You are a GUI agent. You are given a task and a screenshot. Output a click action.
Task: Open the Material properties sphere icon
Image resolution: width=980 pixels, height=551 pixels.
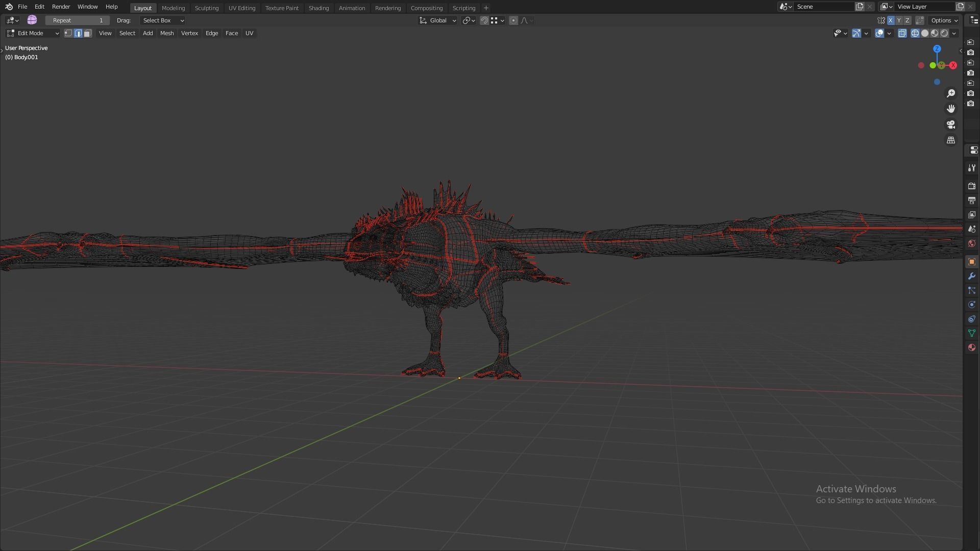pos(971,347)
